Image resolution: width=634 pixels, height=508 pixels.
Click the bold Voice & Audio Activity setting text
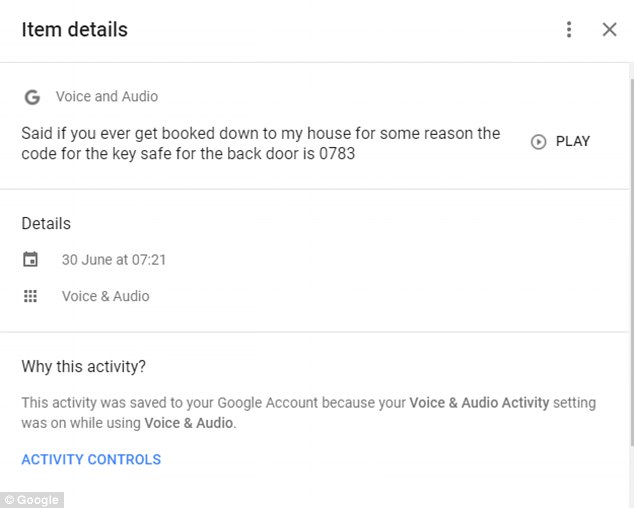click(x=479, y=403)
